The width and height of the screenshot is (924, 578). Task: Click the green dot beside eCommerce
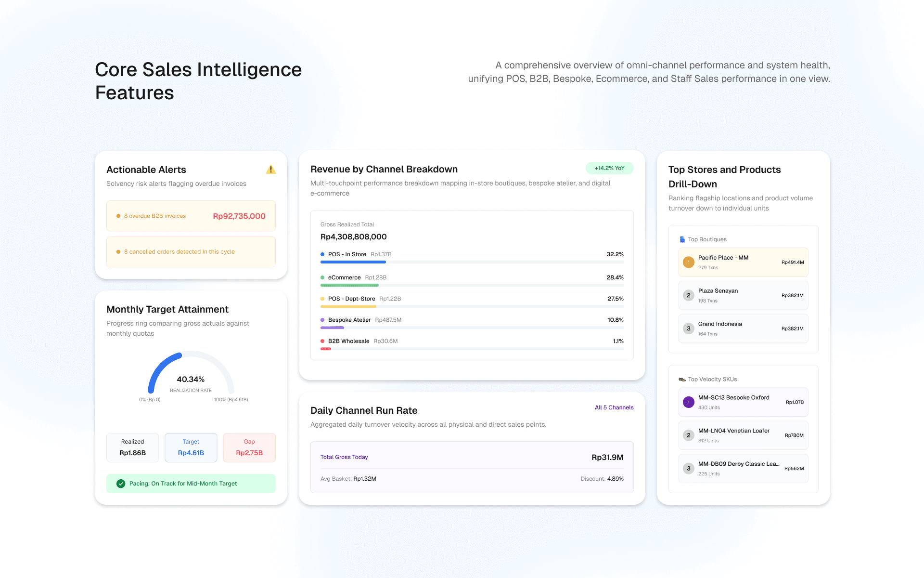322,277
